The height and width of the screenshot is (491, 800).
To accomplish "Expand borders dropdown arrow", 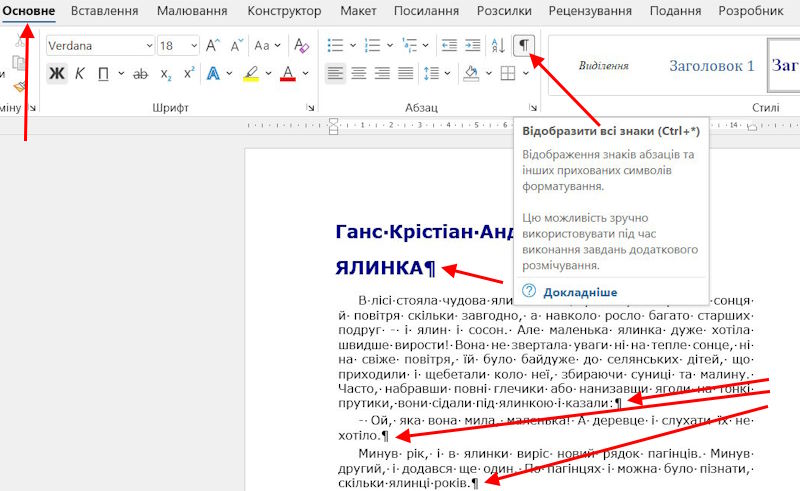I will click(x=526, y=73).
